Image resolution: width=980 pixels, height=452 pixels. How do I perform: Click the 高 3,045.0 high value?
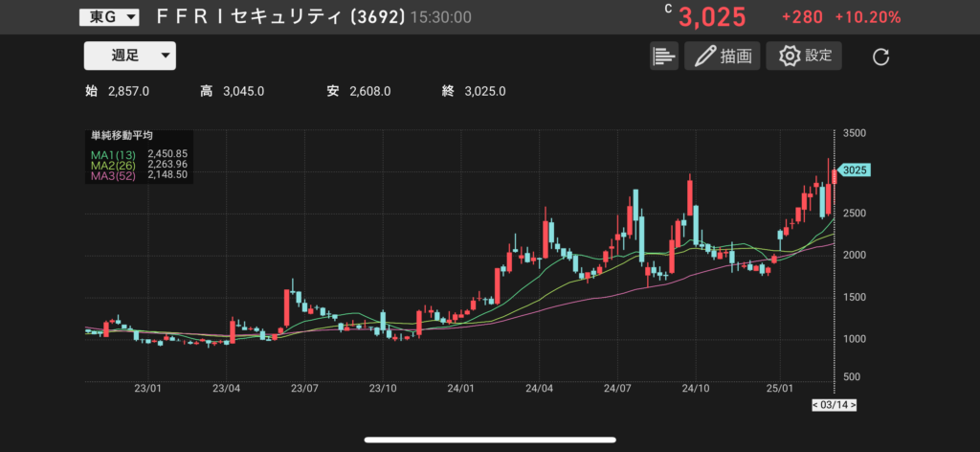232,92
